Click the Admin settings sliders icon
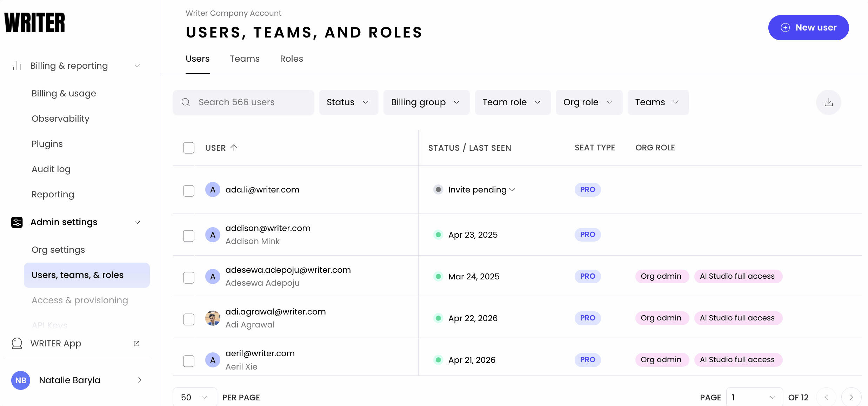The image size is (868, 406). (17, 222)
